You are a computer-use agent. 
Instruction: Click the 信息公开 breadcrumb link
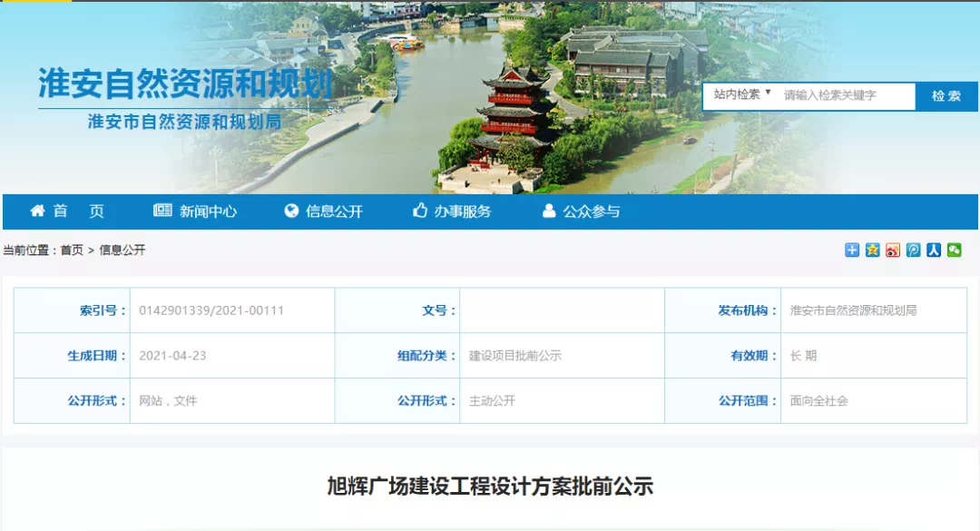(x=122, y=251)
